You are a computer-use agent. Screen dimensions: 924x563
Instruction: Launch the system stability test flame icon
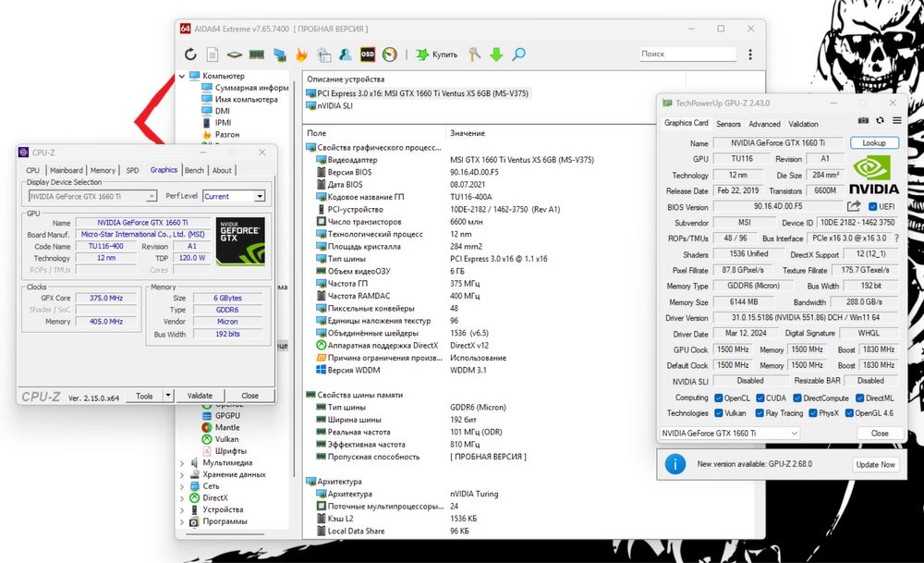pyautogui.click(x=301, y=55)
